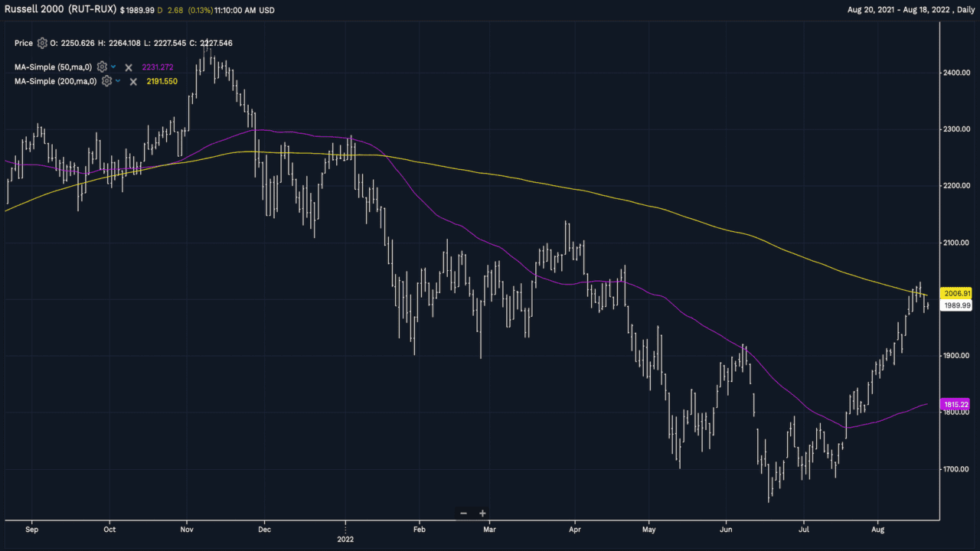980x551 pixels.
Task: Select the MA-Simple (200,ma,0) label
Action: [57, 81]
